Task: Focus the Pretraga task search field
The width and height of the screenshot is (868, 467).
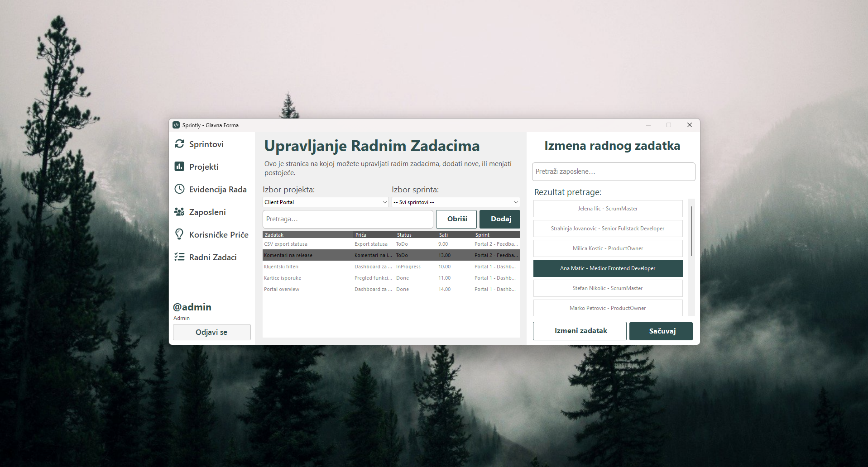Action: (348, 219)
